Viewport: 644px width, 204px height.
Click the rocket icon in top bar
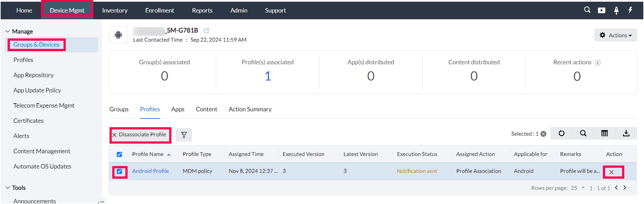pyautogui.click(x=616, y=10)
